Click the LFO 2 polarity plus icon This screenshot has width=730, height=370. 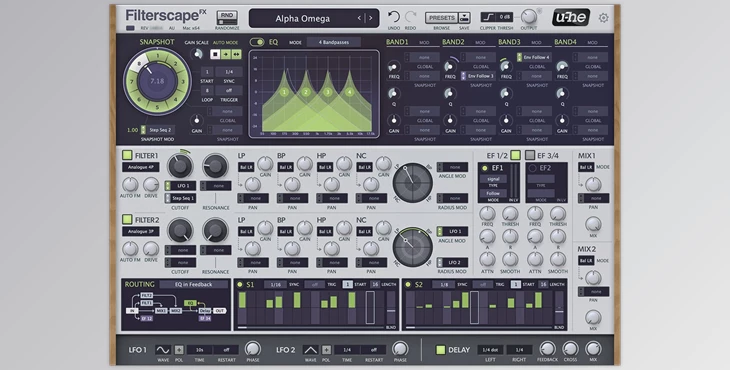(326, 350)
